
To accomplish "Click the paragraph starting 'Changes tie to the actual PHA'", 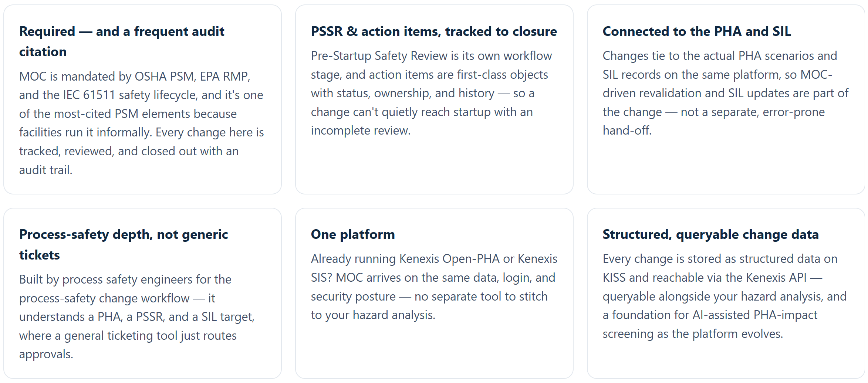I will 725,93.
